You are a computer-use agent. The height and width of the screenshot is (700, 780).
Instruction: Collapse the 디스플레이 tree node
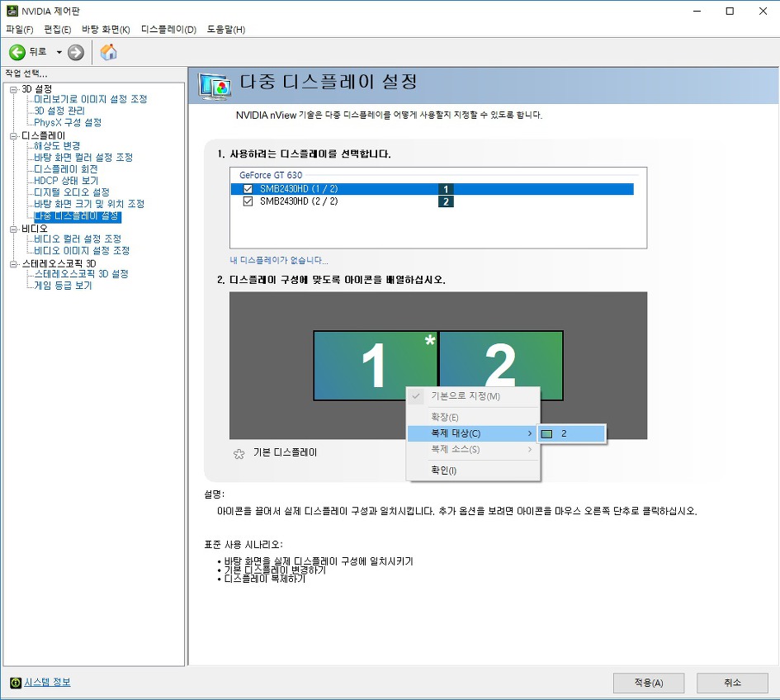tap(13, 136)
